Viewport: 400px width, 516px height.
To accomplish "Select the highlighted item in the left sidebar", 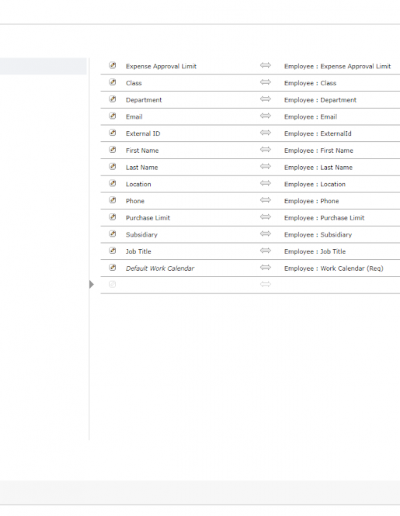I will pyautogui.click(x=43, y=66).
